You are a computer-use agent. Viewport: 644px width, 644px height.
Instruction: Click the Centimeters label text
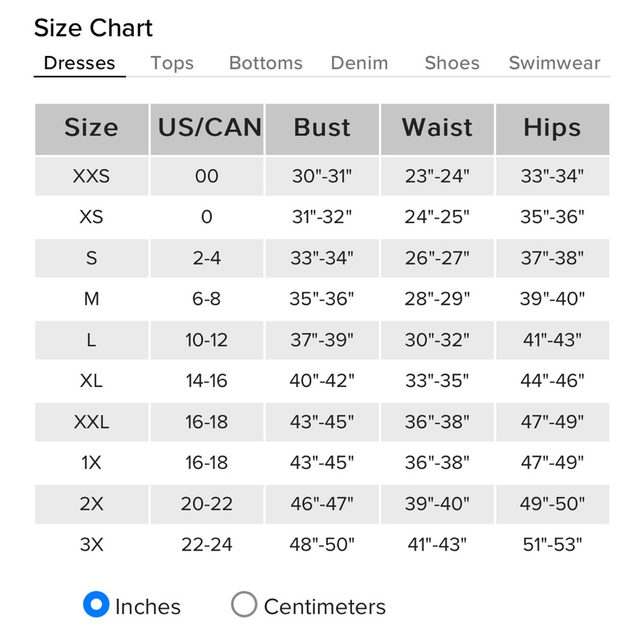click(x=325, y=607)
